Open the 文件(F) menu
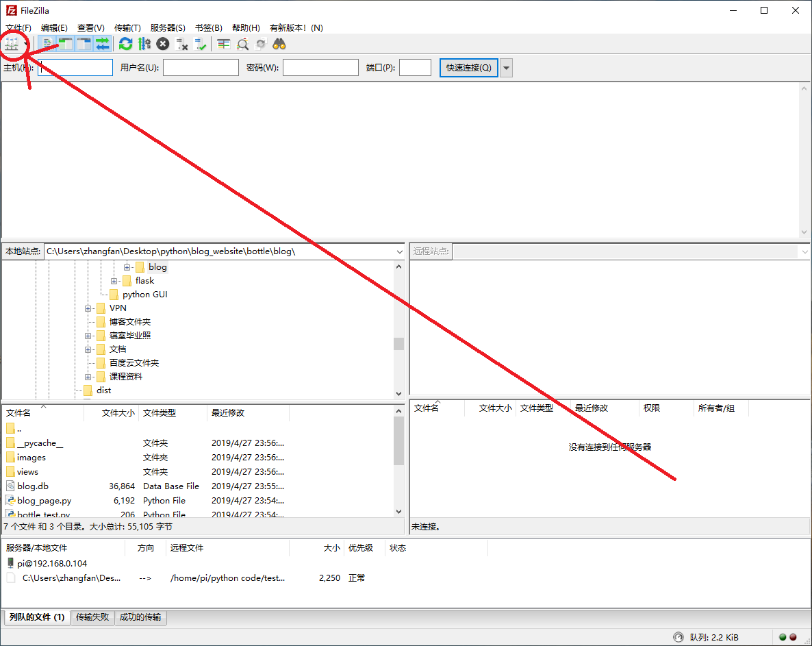Image resolution: width=812 pixels, height=646 pixels. point(18,28)
